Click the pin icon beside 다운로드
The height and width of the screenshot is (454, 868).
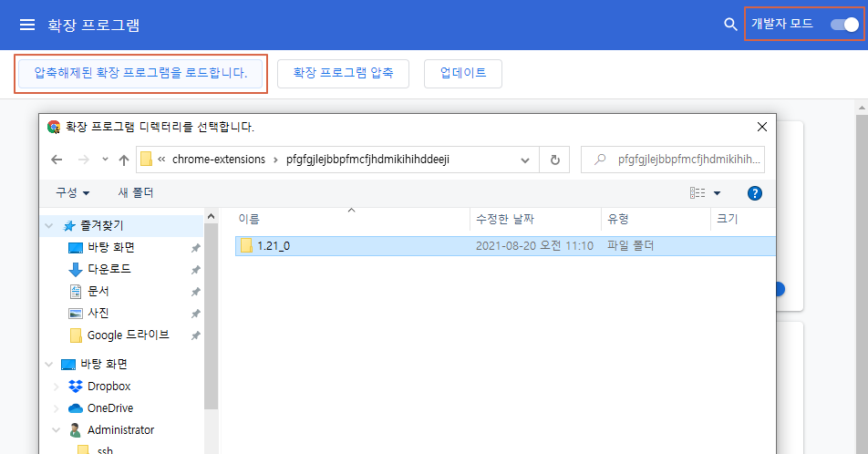195,270
